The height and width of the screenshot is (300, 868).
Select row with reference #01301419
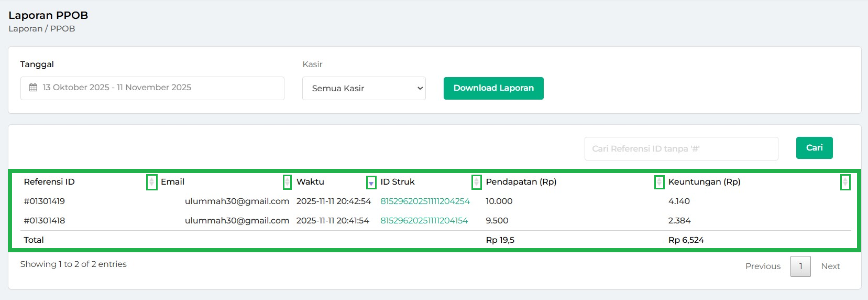pyautogui.click(x=45, y=201)
